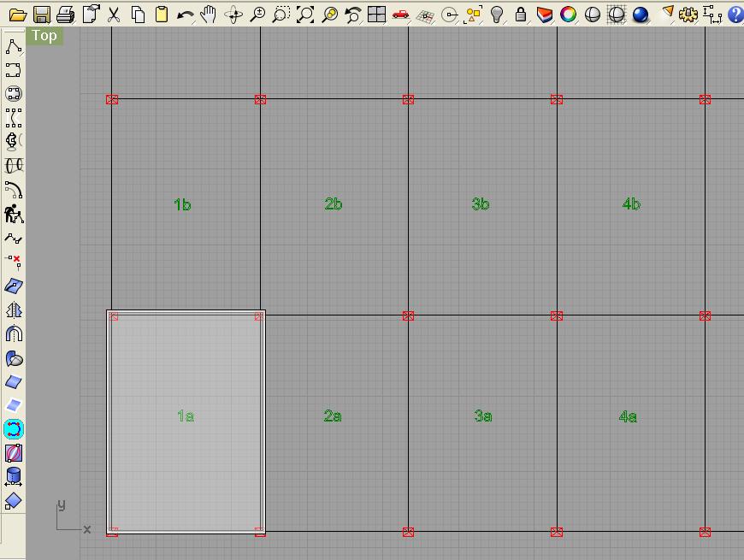Choose the light blue patch surface icon
This screenshot has height=560, width=744.
(x=14, y=405)
